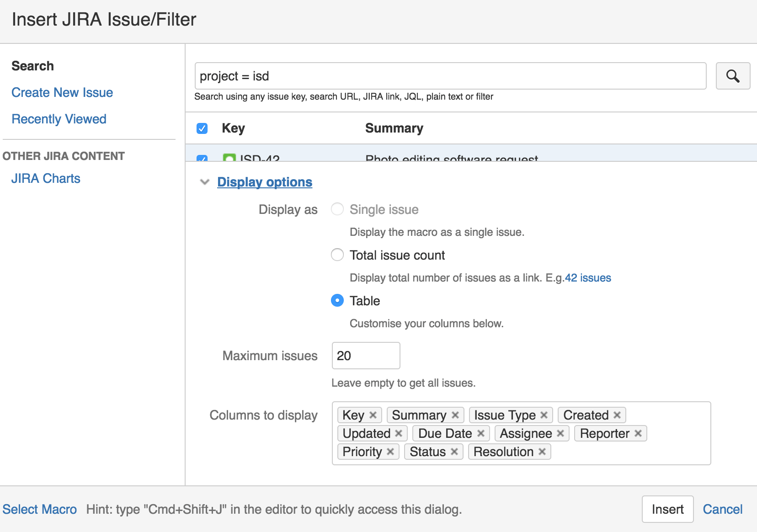Uncheck the select-all issues checkbox
This screenshot has width=757, height=532.
pyautogui.click(x=202, y=128)
